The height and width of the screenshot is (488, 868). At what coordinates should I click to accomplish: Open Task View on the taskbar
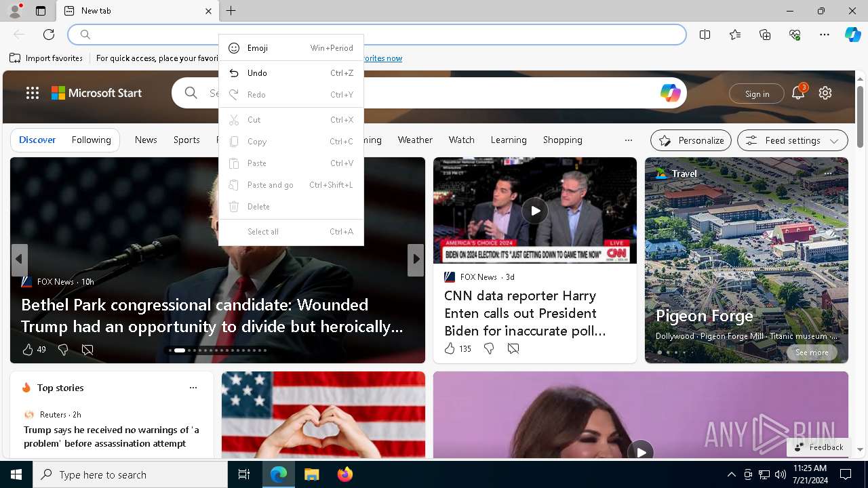click(244, 474)
